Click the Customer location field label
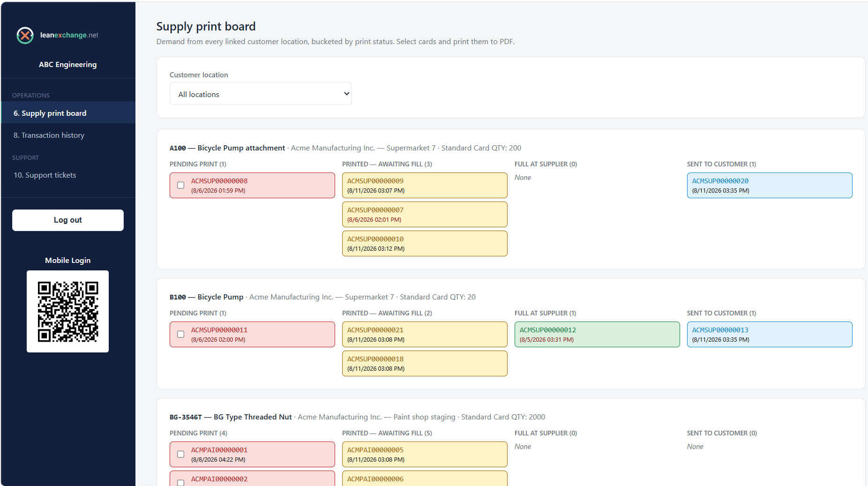Viewport: 868px width, 486px height. tap(199, 75)
